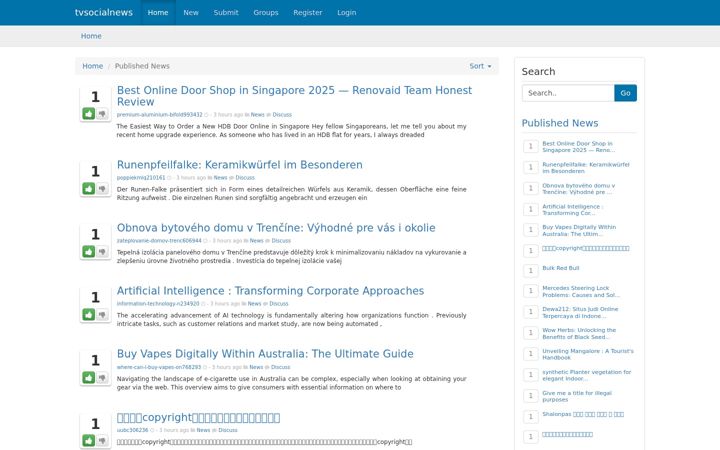Click the search input field
Image resolution: width=720 pixels, height=450 pixels.
point(568,93)
